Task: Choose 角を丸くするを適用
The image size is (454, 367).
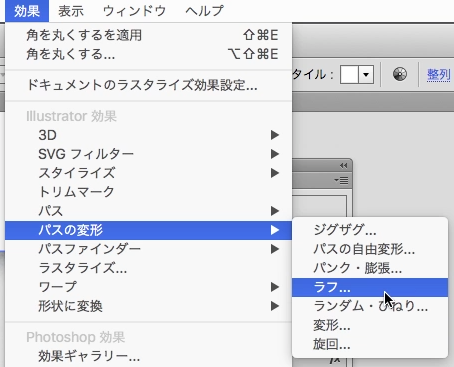Action: (149, 35)
